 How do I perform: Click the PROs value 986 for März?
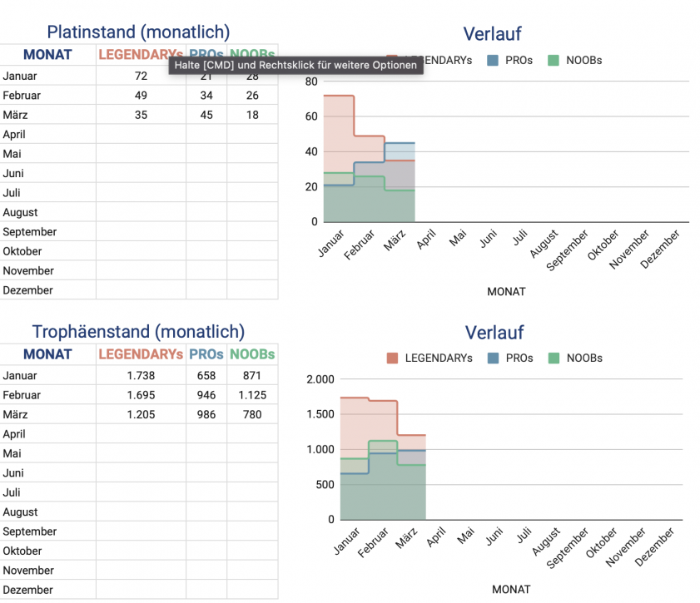[x=206, y=415]
